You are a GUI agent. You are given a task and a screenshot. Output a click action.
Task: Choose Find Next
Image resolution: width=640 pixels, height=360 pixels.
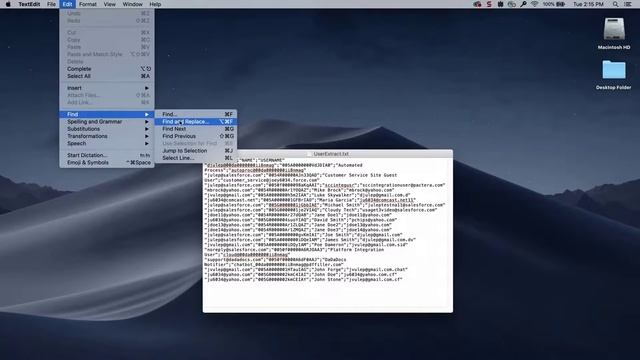[196, 129]
